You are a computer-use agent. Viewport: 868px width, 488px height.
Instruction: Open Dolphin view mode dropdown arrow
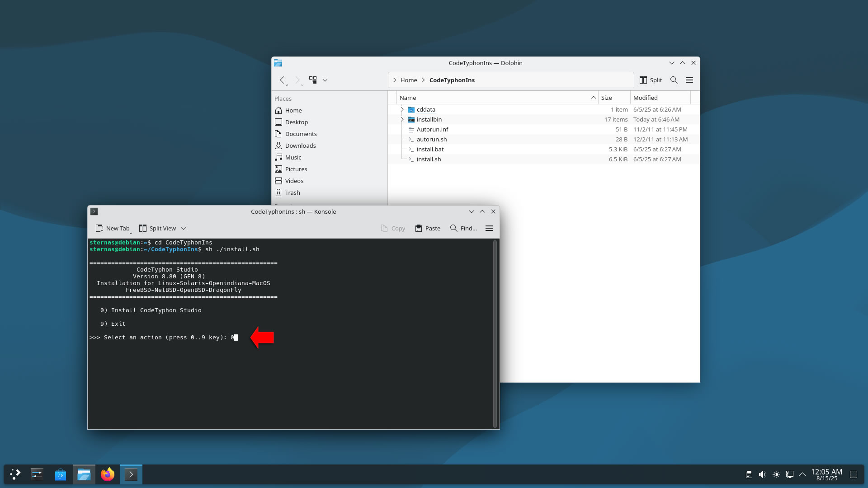click(x=325, y=80)
